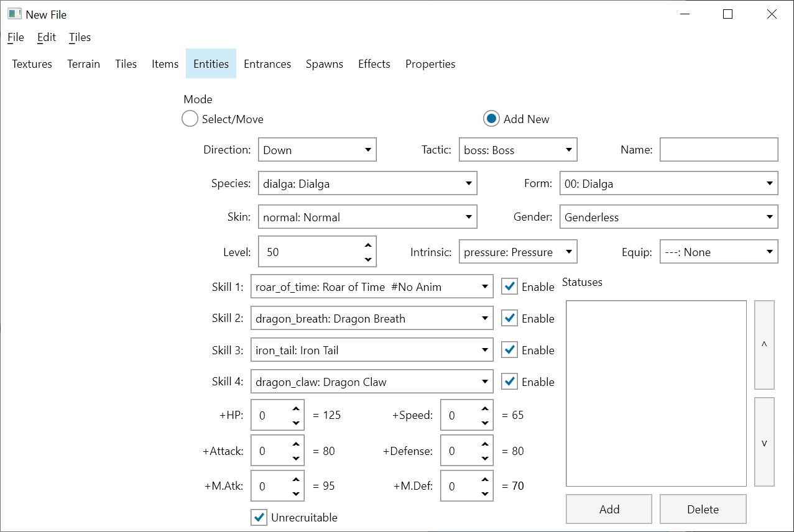Open the Tactic dropdown
Screen dimensions: 794x532
[x=518, y=150]
